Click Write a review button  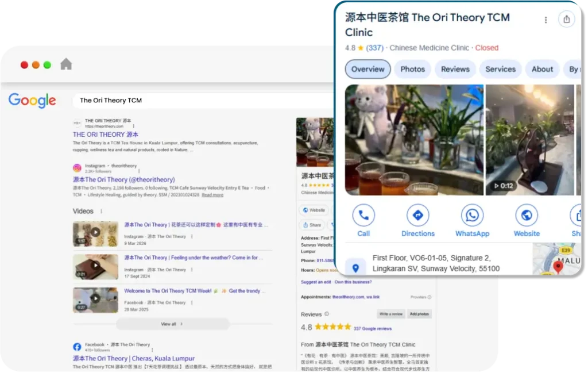tap(390, 314)
